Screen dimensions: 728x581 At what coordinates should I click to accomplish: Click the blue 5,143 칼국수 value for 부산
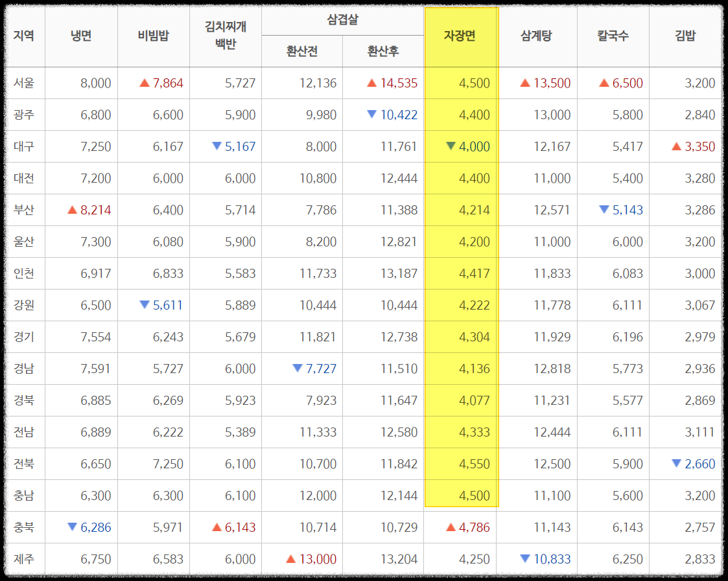coord(628,210)
